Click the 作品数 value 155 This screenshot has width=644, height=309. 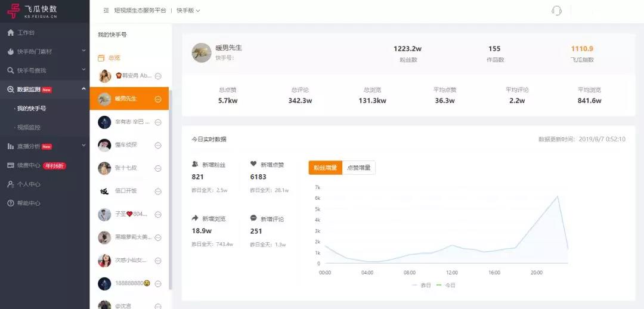[494, 49]
